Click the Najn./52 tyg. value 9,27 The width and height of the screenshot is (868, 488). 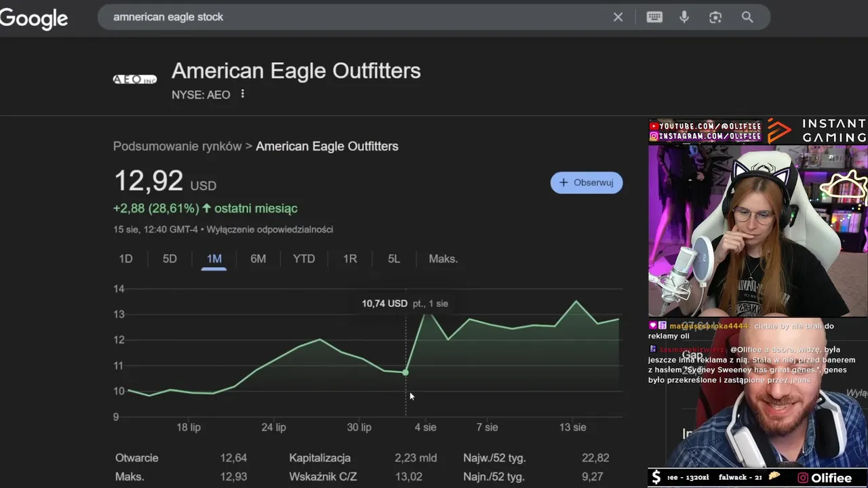[592, 477]
